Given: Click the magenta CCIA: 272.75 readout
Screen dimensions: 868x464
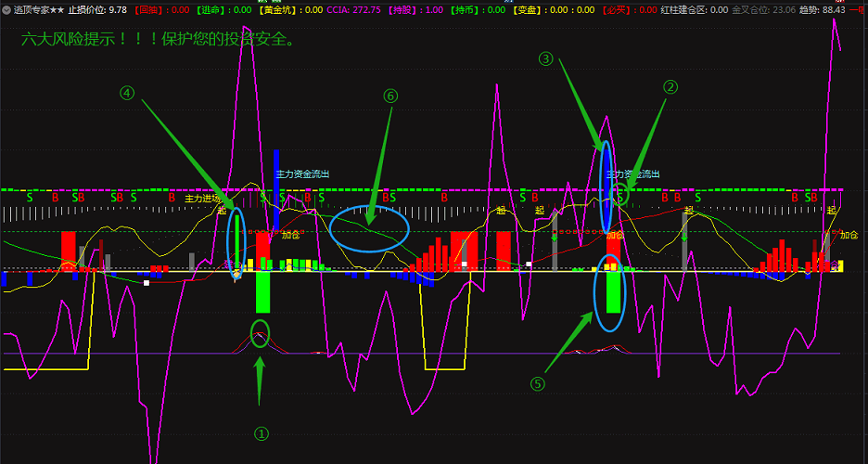Looking at the screenshot, I should click(x=353, y=10).
